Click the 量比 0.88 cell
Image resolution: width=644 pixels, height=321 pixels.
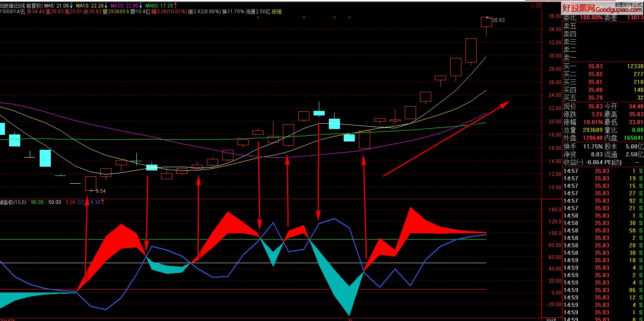click(x=624, y=130)
